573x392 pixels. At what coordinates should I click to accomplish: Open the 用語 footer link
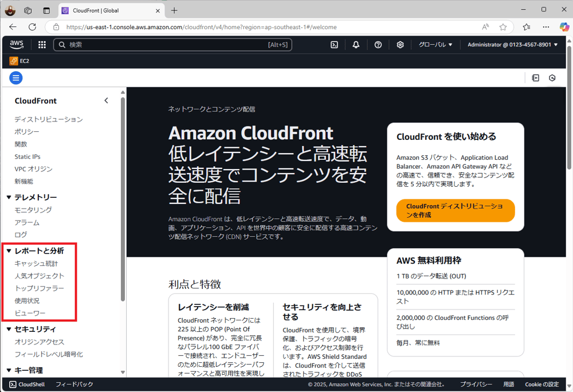(x=508, y=385)
